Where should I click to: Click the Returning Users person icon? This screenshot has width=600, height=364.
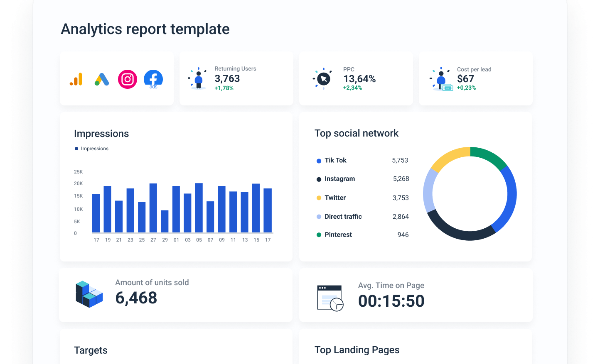point(199,78)
